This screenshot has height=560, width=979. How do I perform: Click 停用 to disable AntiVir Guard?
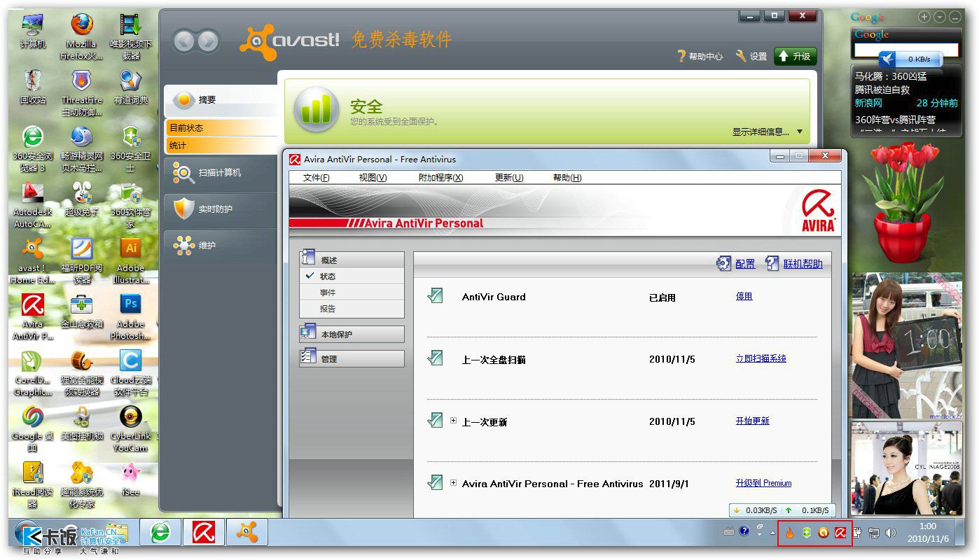[744, 296]
